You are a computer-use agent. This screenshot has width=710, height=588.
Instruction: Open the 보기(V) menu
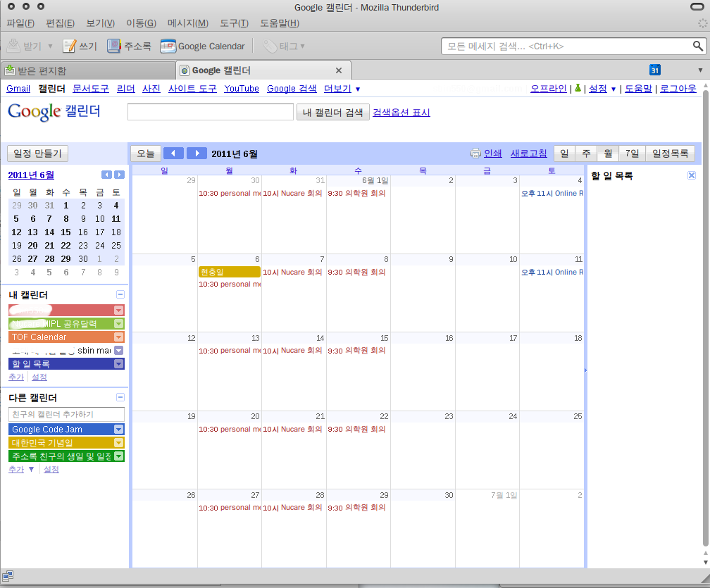click(101, 23)
